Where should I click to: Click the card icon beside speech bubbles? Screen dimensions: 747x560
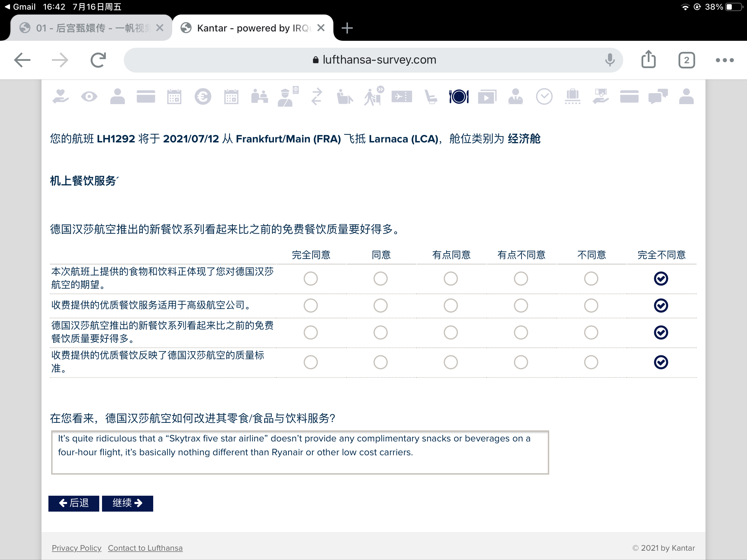click(629, 96)
